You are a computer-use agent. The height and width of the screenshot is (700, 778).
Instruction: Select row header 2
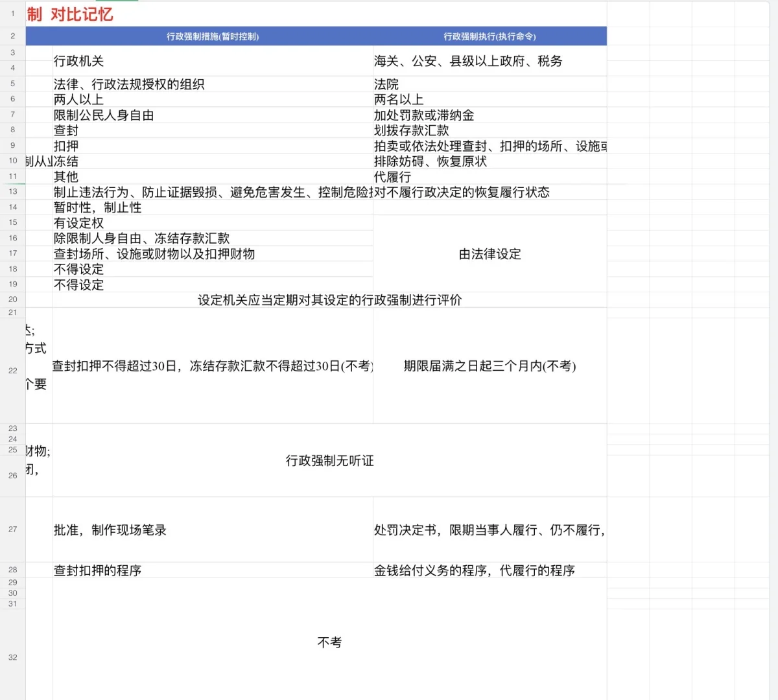point(12,36)
